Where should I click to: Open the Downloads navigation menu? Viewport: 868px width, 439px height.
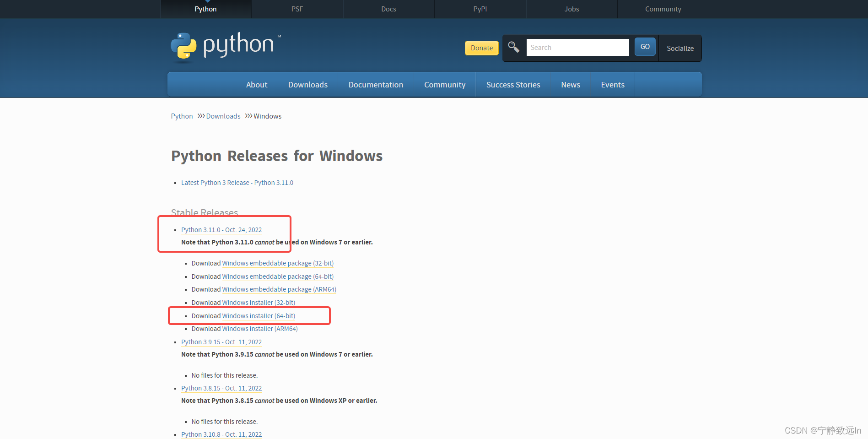308,85
